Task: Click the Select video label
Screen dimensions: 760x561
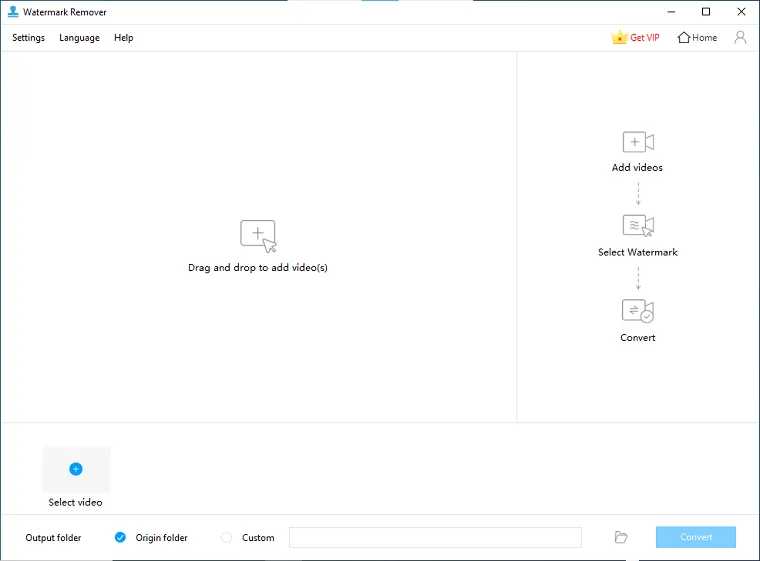Action: tap(75, 502)
